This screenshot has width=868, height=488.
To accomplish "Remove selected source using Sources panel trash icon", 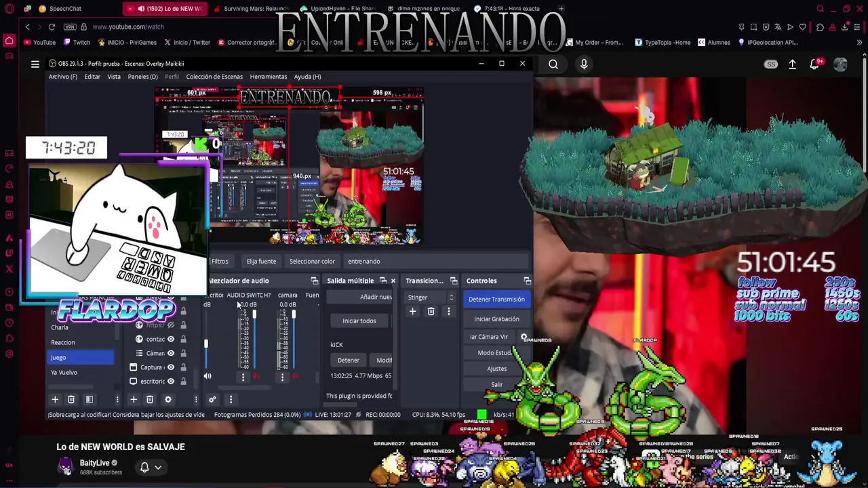I will pos(150,399).
